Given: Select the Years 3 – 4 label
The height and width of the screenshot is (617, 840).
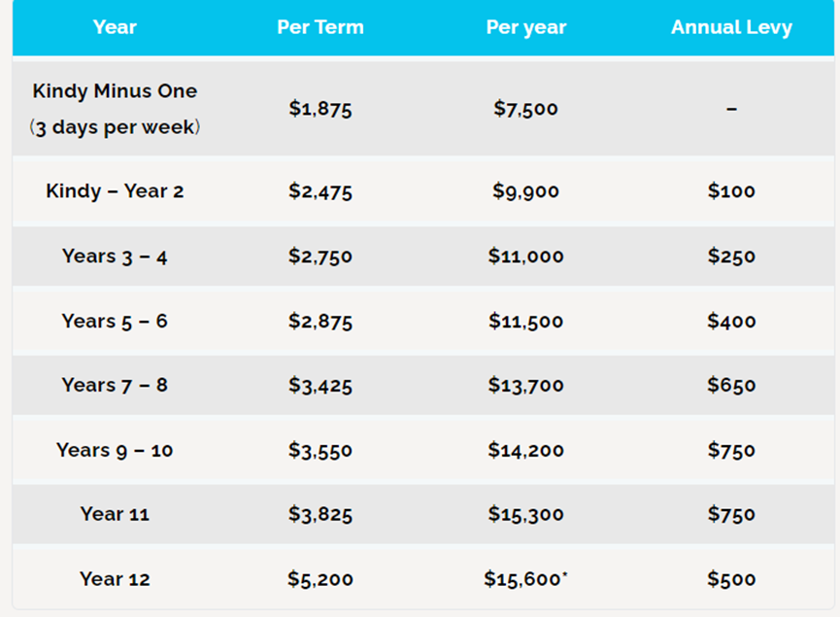Looking at the screenshot, I should 115,257.
